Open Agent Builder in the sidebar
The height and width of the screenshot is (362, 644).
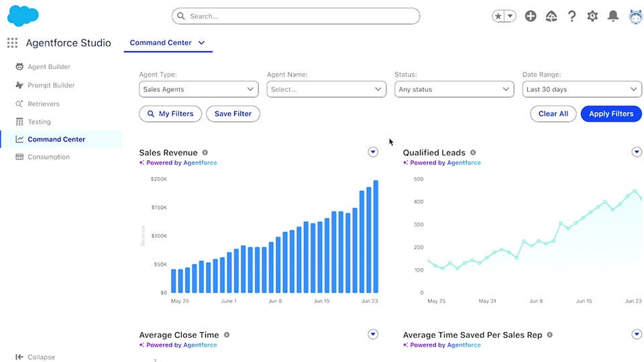pos(49,66)
